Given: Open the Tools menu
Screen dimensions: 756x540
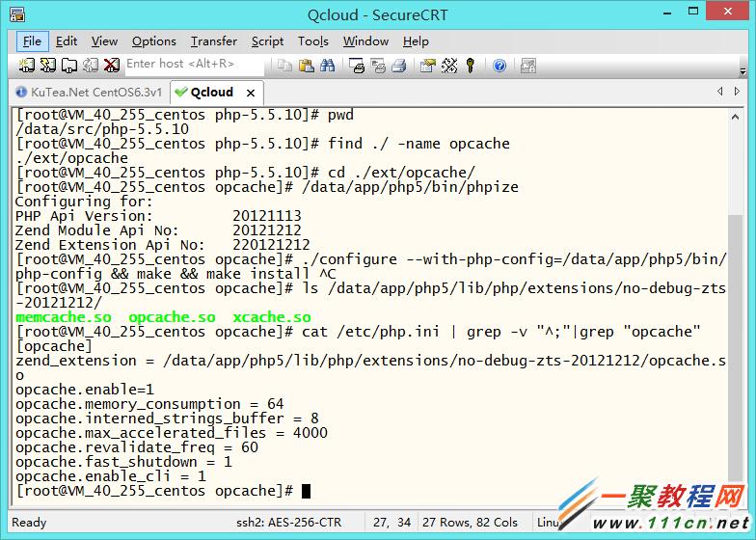Looking at the screenshot, I should (312, 41).
